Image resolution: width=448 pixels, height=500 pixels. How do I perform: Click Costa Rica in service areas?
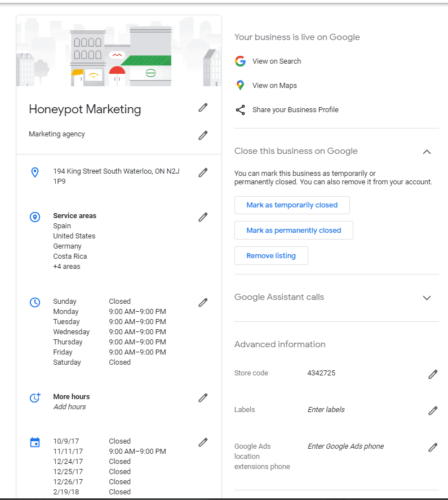tap(70, 256)
